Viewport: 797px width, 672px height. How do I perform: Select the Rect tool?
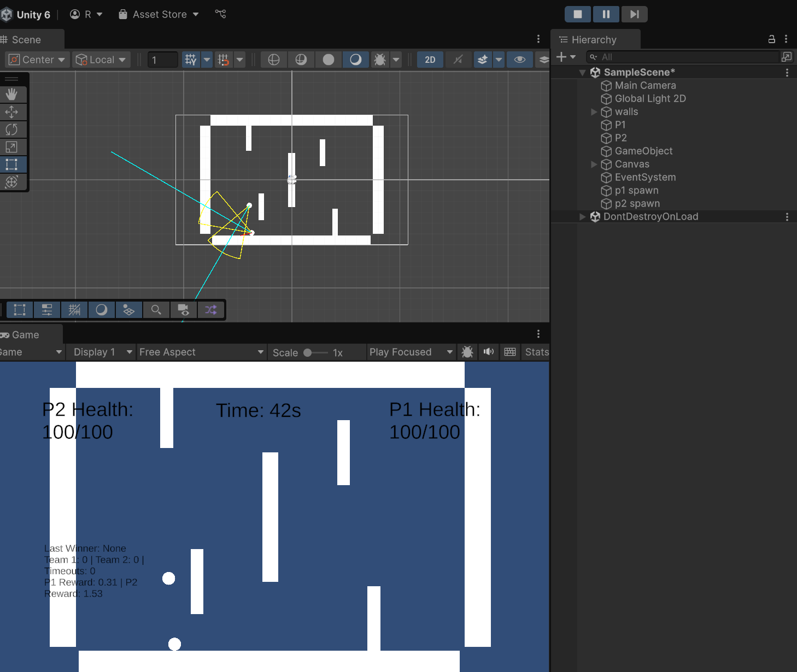click(11, 164)
